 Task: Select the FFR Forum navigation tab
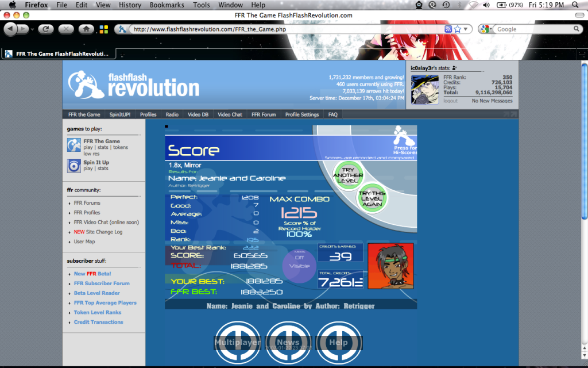pyautogui.click(x=264, y=114)
